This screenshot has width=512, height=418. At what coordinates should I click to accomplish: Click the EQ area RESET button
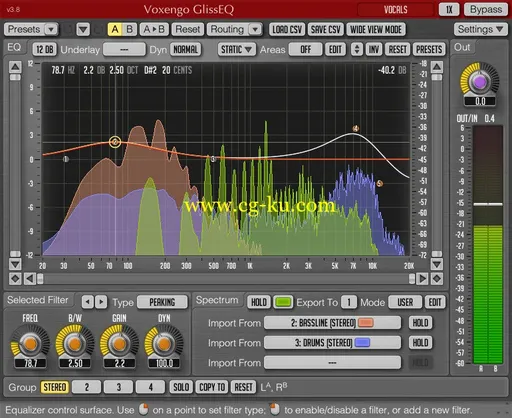coord(397,50)
